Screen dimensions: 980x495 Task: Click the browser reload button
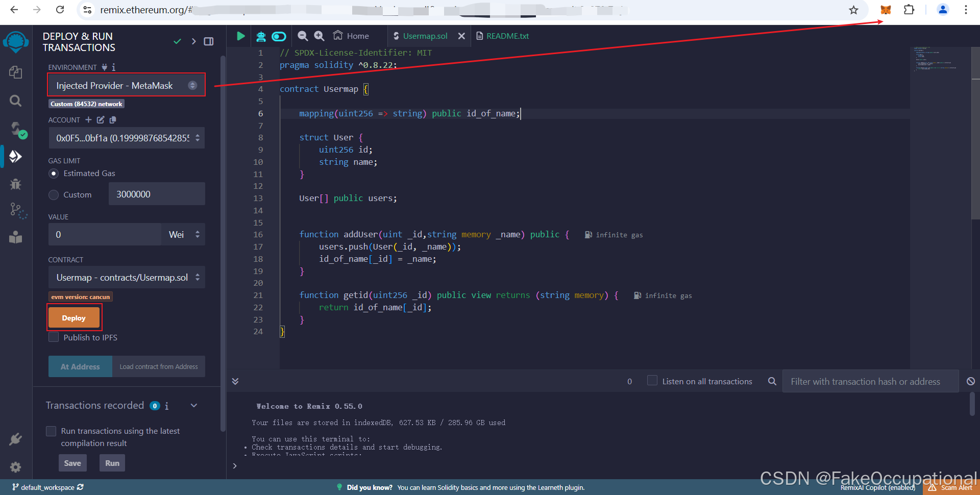pos(60,10)
